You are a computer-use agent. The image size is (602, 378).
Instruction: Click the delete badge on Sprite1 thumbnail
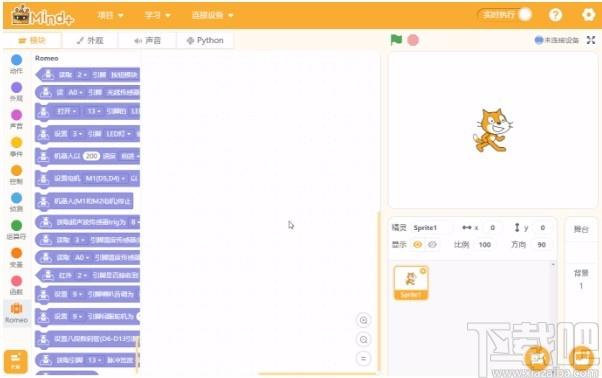click(423, 271)
